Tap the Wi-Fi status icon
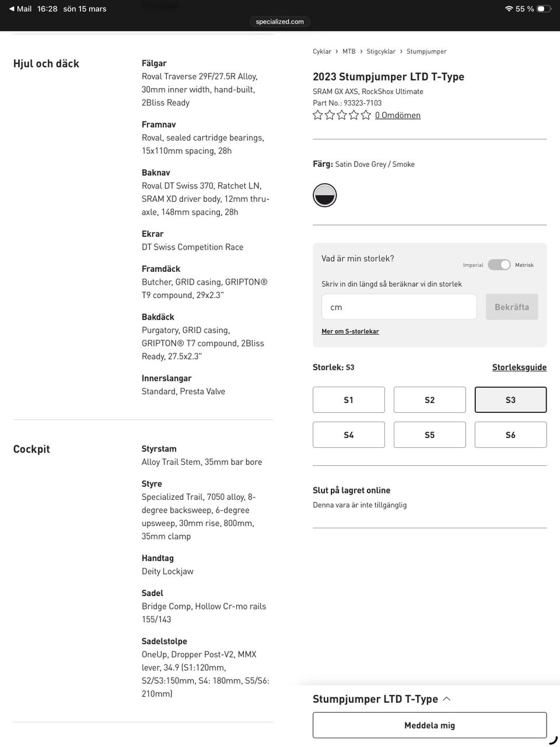Viewport: 560px width, 747px height. [x=509, y=9]
